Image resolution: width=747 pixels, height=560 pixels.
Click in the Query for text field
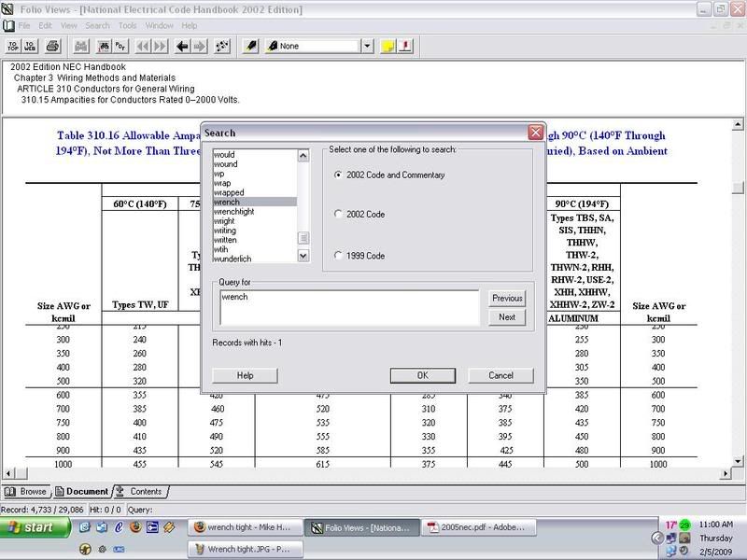(x=349, y=308)
